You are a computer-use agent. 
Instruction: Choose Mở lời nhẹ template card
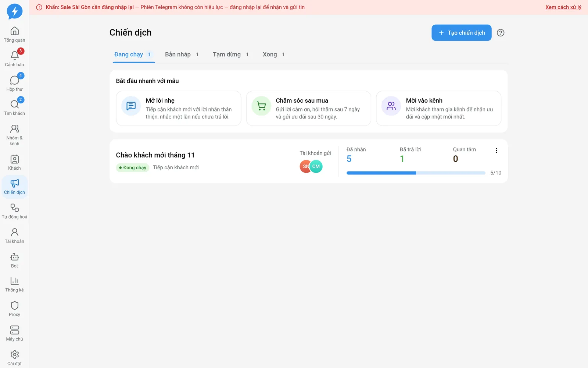coord(179,109)
